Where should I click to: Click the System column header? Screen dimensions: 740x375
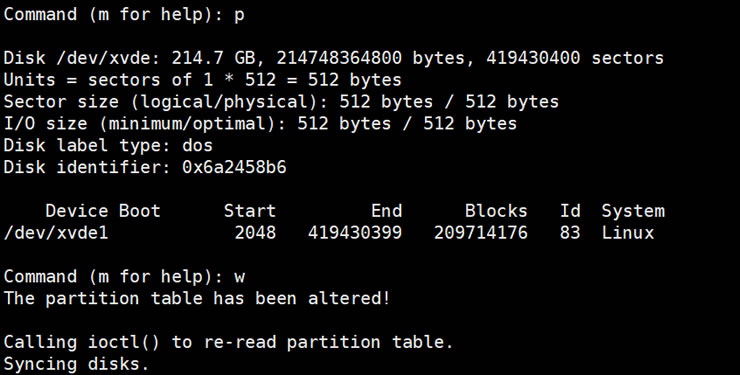click(x=633, y=211)
